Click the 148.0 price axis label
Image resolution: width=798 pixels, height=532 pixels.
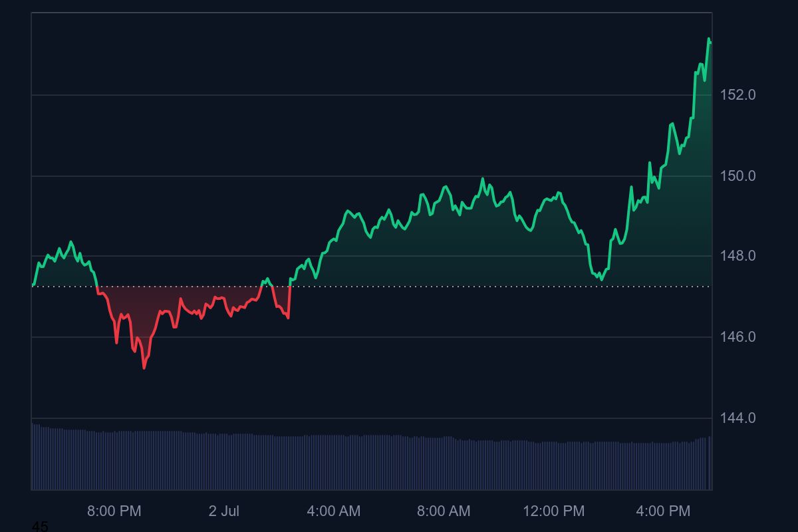pos(738,256)
